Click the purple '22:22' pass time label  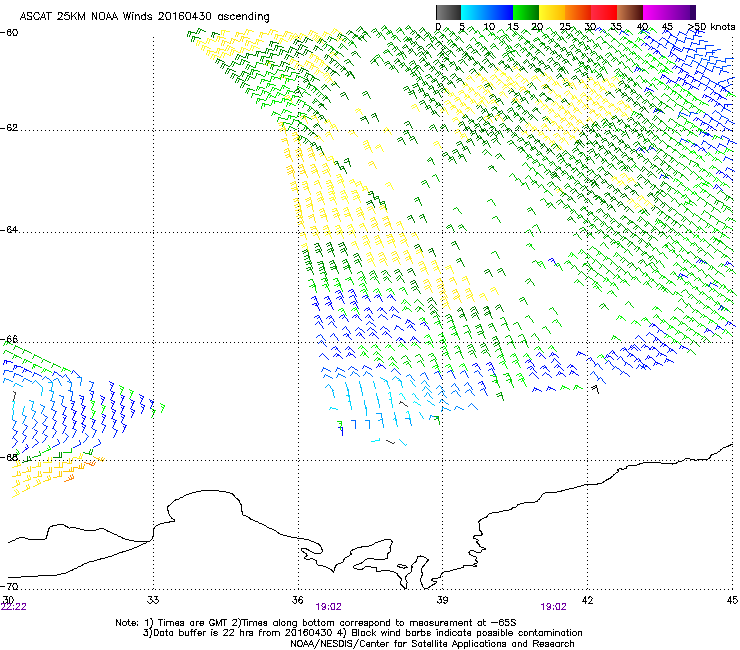point(14,607)
